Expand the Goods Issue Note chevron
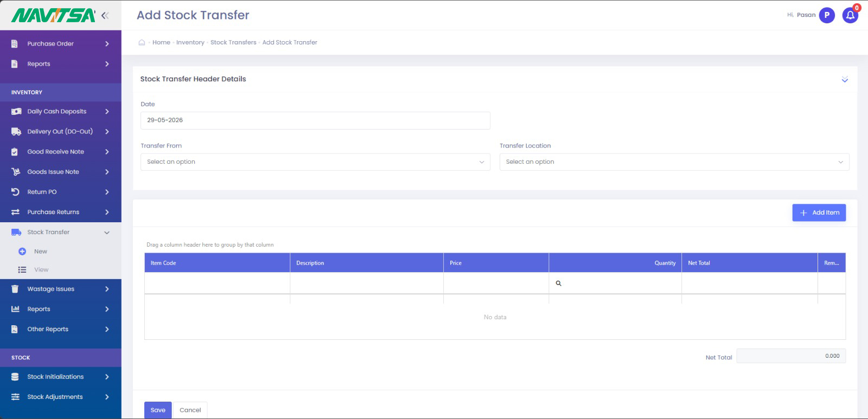This screenshot has width=868, height=419. (x=107, y=172)
